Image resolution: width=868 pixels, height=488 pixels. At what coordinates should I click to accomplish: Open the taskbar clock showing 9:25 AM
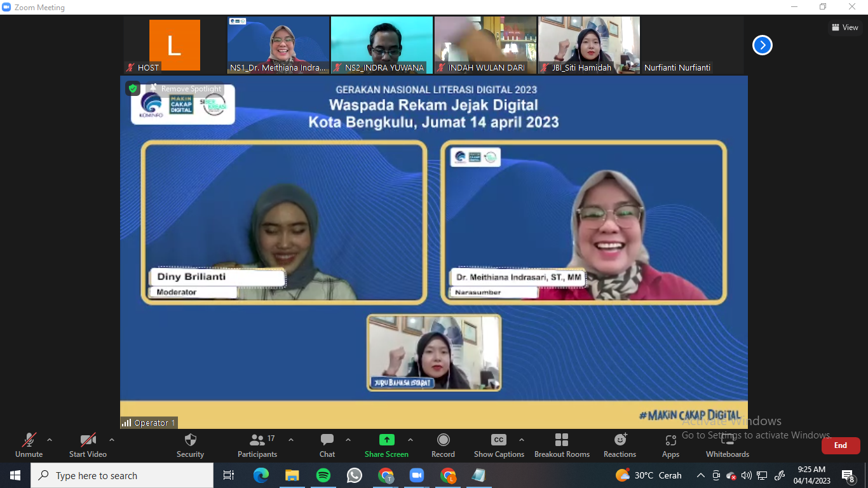coord(812,475)
